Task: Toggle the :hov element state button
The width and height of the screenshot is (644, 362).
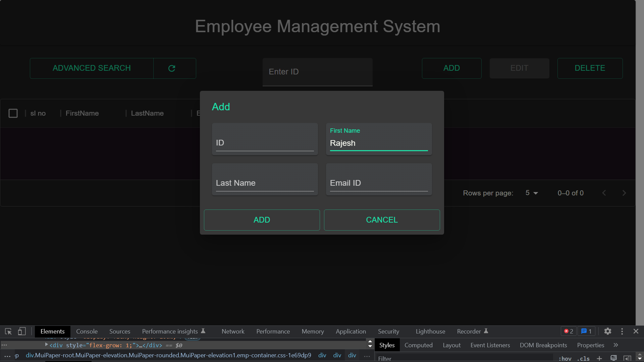Action: pos(565,358)
